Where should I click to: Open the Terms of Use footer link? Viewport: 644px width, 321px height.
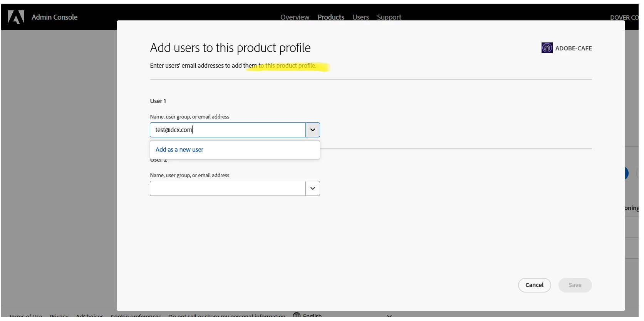[25, 316]
